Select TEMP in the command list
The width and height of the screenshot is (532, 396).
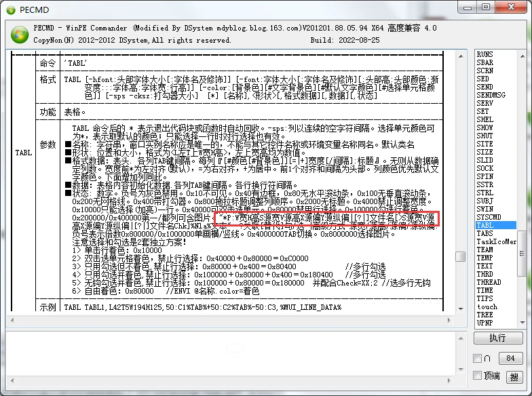click(x=484, y=258)
